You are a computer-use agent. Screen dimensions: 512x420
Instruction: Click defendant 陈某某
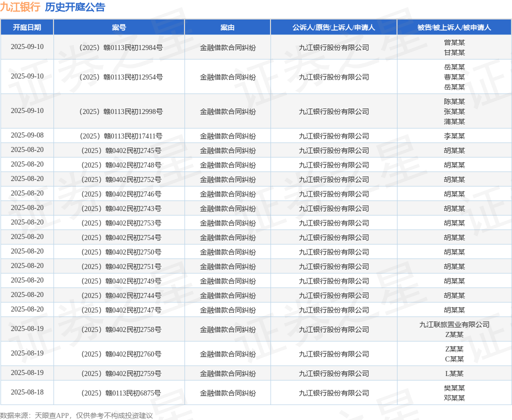[454, 101]
